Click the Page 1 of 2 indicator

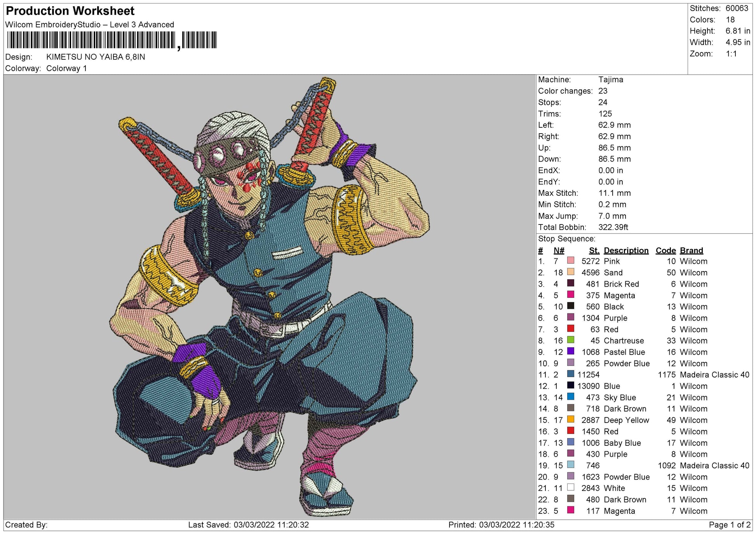(730, 525)
